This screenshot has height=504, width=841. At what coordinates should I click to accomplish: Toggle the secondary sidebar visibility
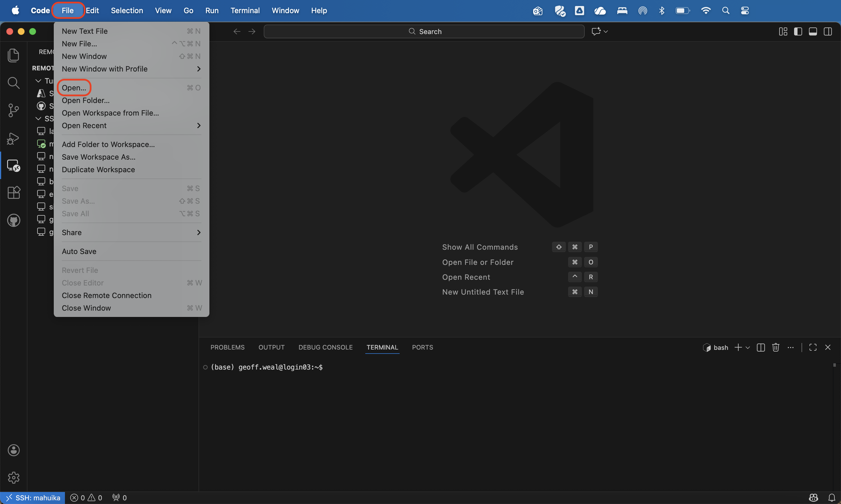tap(828, 31)
